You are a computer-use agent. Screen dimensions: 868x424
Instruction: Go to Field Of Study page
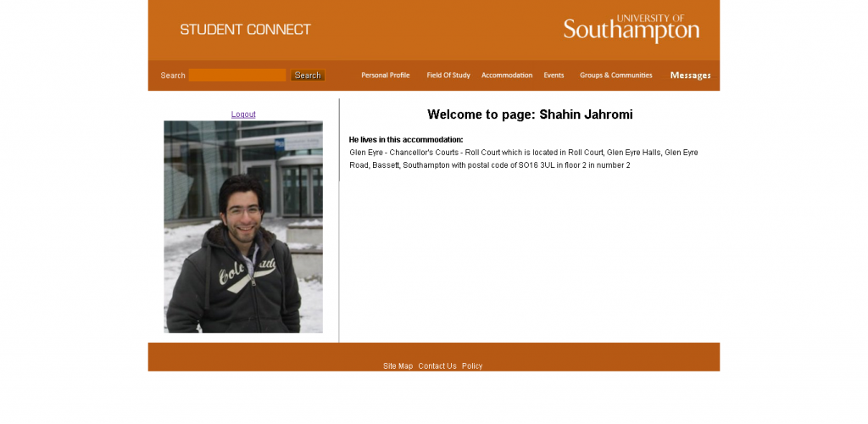[448, 75]
